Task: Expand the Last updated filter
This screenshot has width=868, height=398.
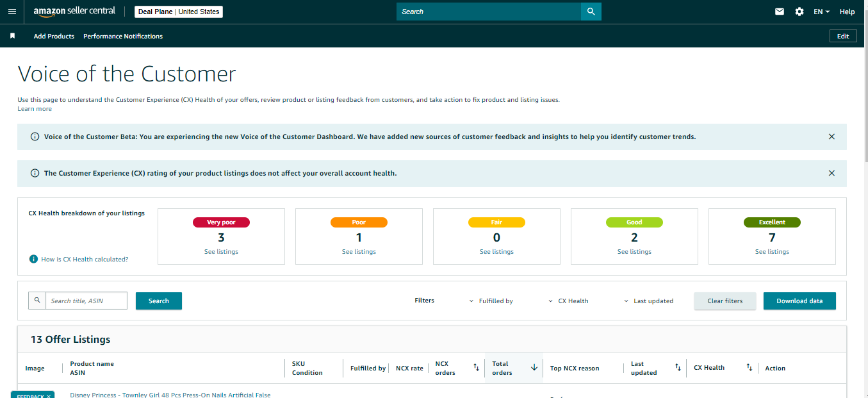Action: 648,301
